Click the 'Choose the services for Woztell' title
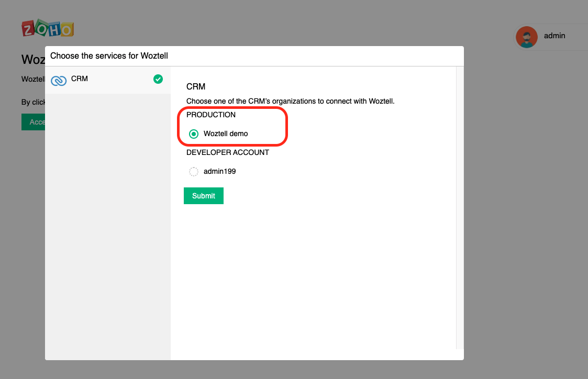This screenshot has height=379, width=588. click(x=109, y=56)
